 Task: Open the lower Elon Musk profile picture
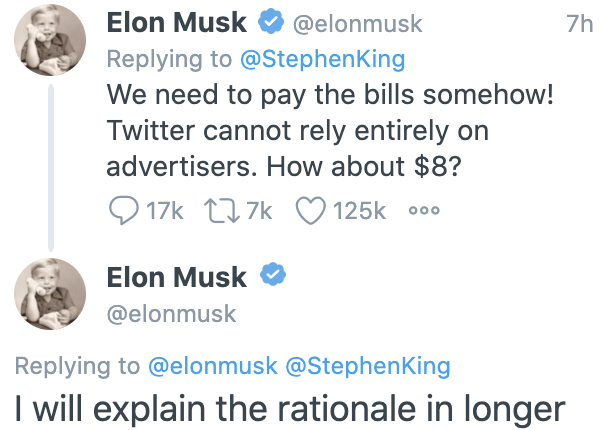[x=49, y=293]
